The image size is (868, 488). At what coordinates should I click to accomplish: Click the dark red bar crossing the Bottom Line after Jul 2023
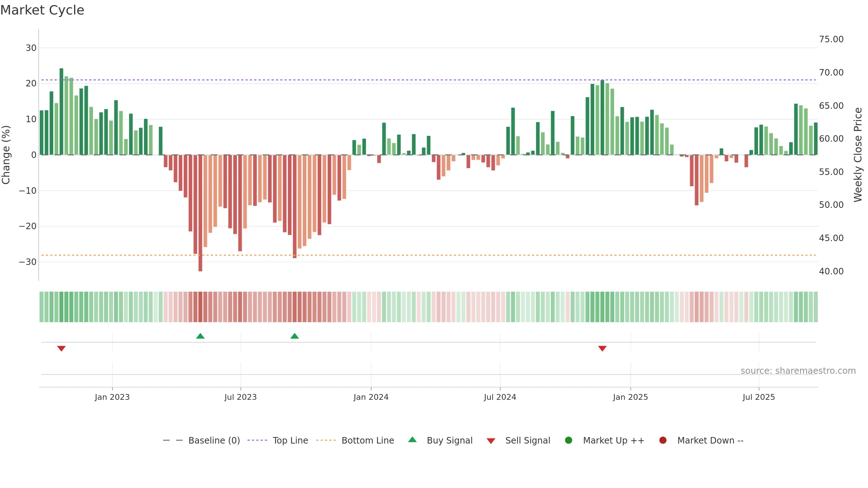point(295,206)
